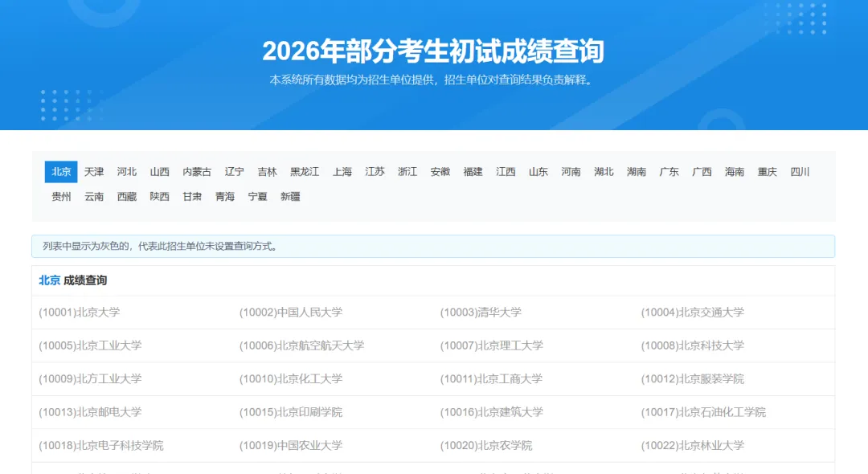Select the 广东 province tab

coord(669,172)
